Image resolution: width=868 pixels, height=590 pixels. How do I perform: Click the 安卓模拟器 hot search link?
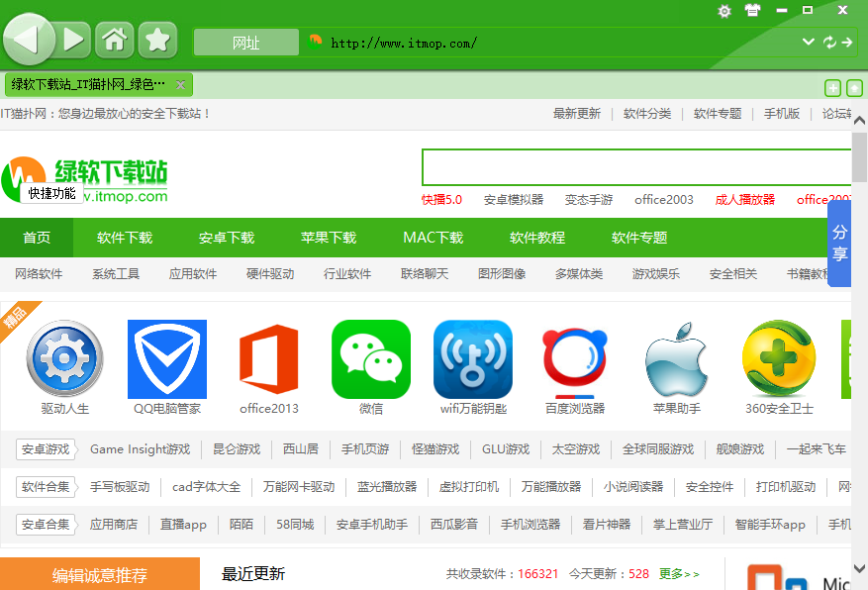(514, 200)
